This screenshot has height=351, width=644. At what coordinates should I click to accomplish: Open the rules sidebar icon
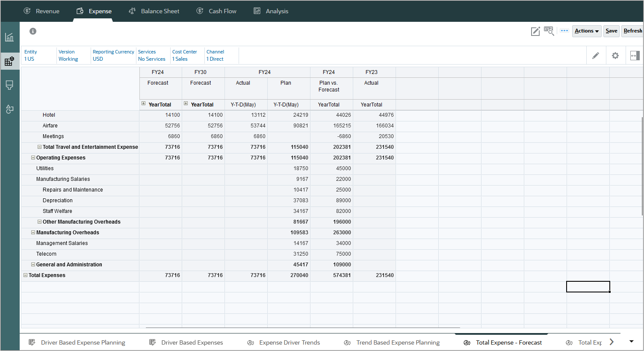coord(9,109)
